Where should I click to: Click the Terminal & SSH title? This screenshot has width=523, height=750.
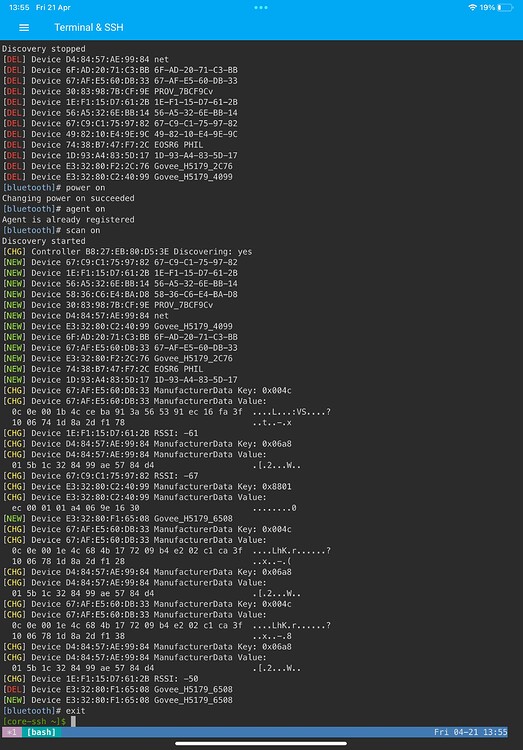(x=89, y=28)
